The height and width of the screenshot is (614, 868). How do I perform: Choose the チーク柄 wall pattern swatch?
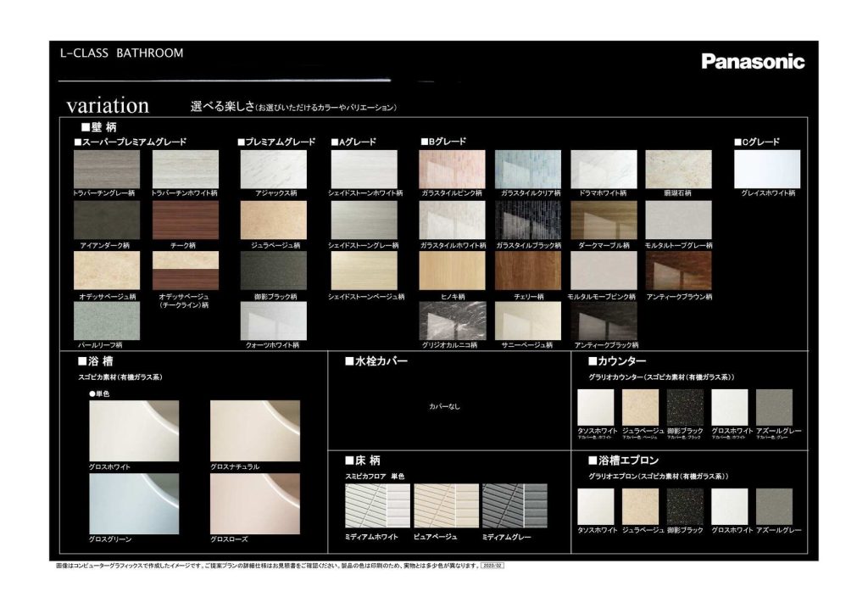coord(185,220)
